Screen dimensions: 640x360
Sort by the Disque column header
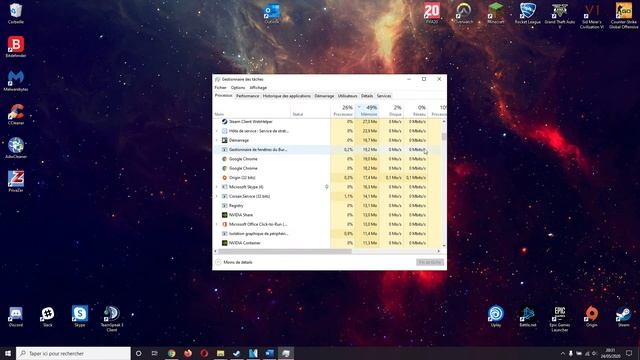(391, 110)
